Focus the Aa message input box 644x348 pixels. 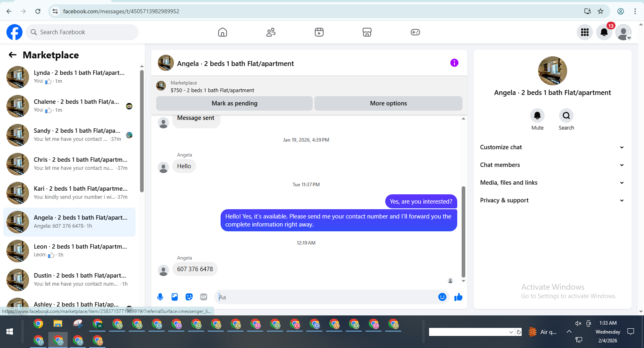(326, 297)
